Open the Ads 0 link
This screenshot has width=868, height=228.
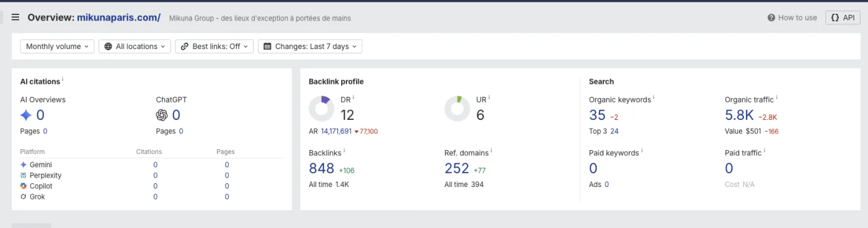tap(606, 185)
